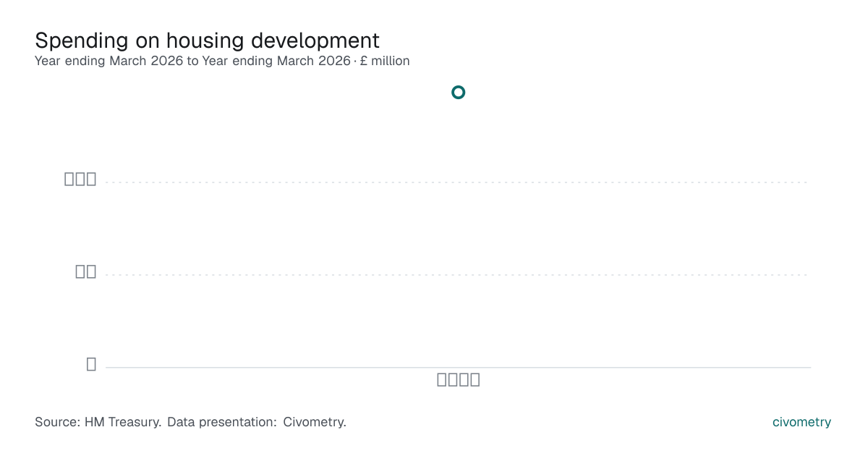The image size is (868, 456).
Task: Select the middle y-axis tick label
Action: tap(86, 271)
